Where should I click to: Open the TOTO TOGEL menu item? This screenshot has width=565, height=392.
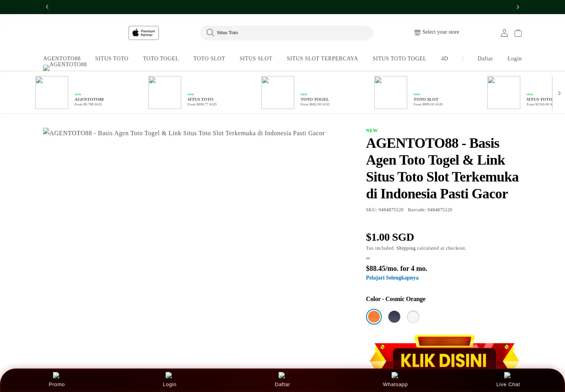(x=161, y=58)
